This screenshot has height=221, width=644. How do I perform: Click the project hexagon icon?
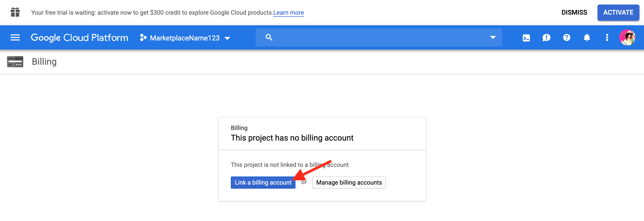click(143, 38)
